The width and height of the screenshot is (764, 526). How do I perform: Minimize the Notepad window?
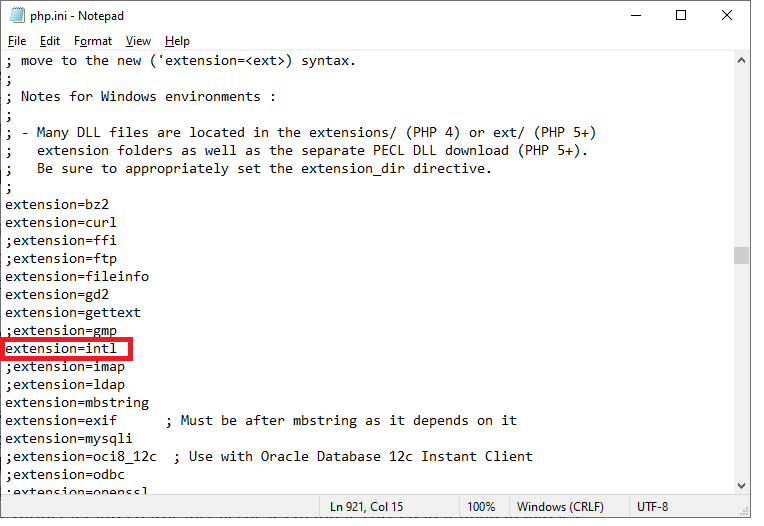pos(636,16)
